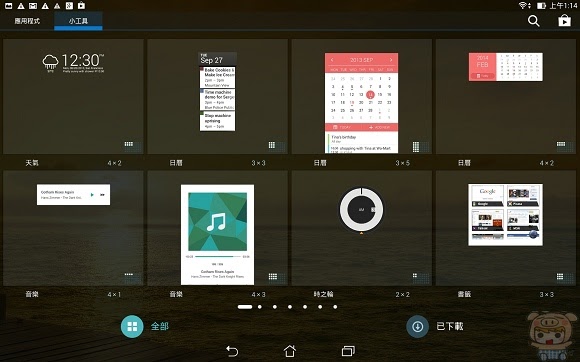Jump to the second page indicator dot
This screenshot has width=580, height=362.
(260, 307)
